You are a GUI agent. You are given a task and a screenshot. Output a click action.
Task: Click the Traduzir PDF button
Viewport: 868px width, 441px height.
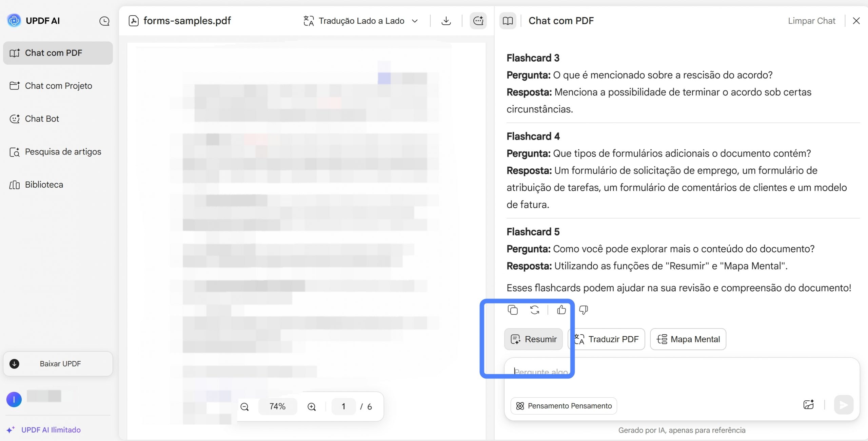(x=607, y=339)
